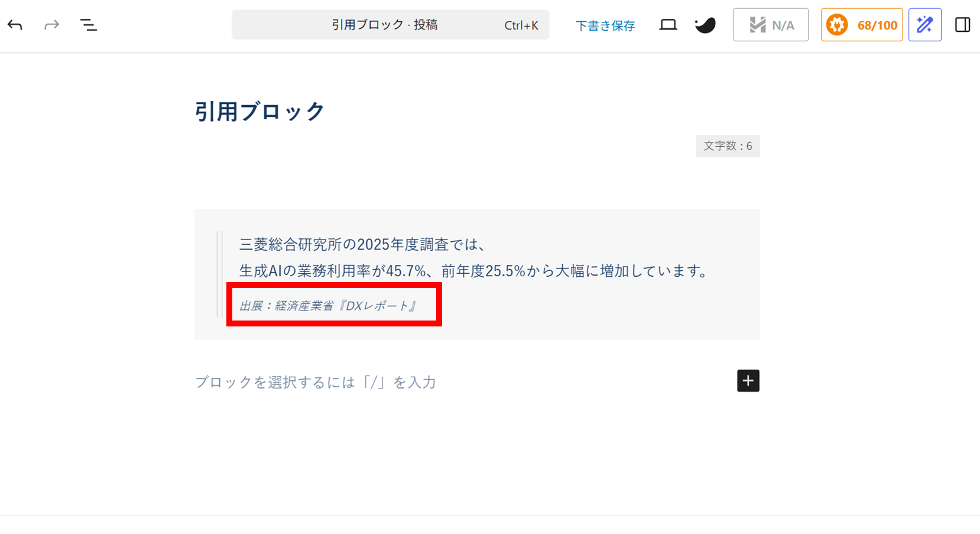Undo the last edit

coord(15,25)
